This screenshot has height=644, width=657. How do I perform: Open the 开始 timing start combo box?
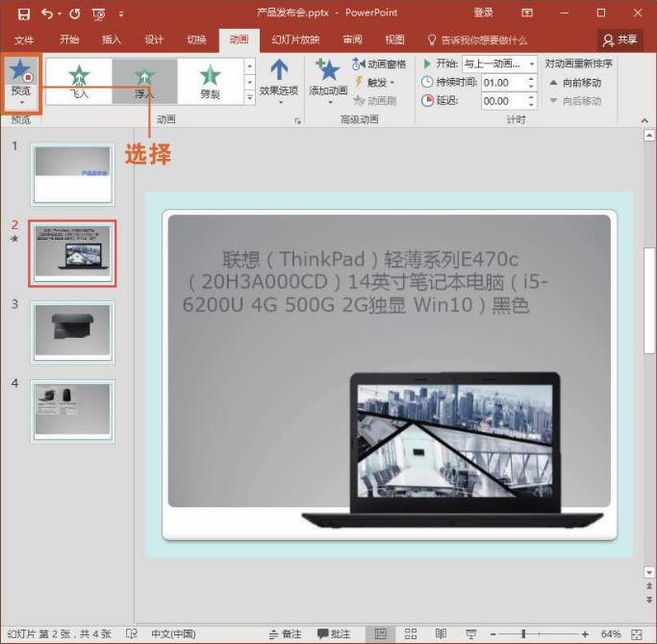point(499,64)
